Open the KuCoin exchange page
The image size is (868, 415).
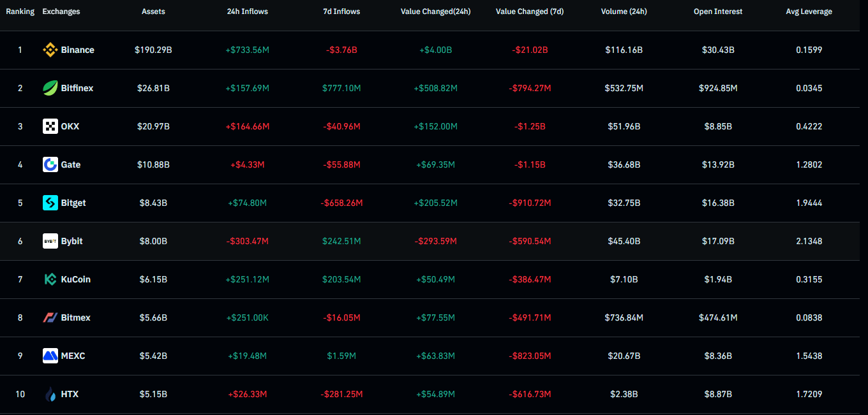77,279
